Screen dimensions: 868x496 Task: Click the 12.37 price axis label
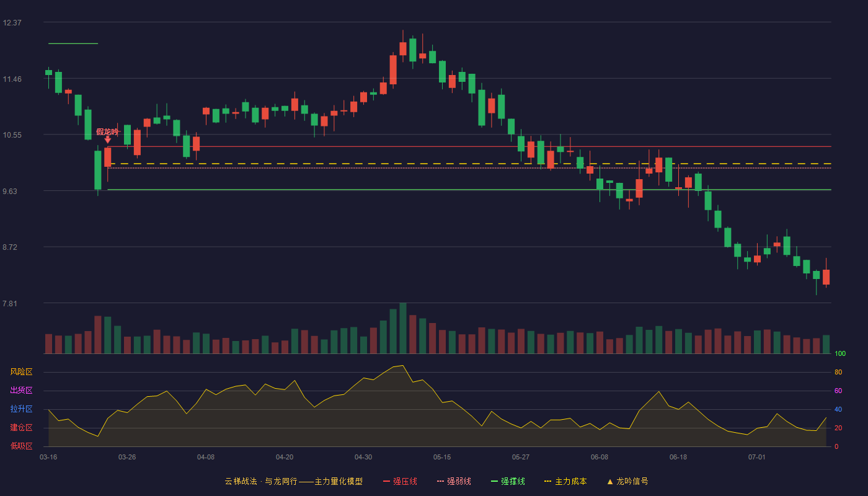(12, 23)
